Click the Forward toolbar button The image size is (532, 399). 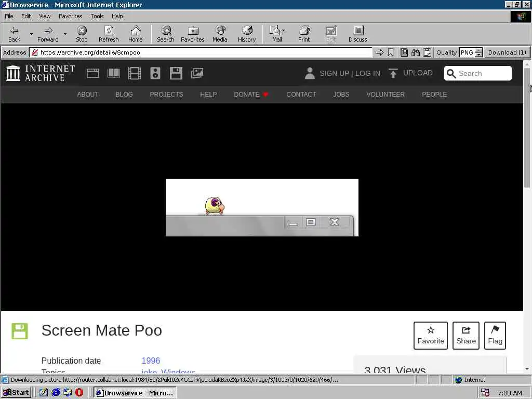click(x=48, y=34)
